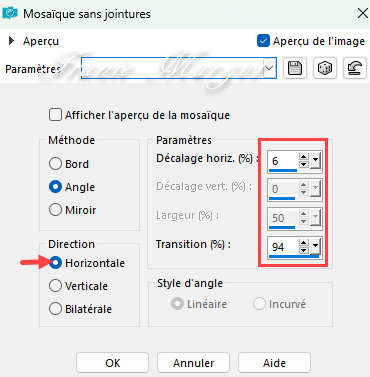Image resolution: width=370 pixels, height=377 pixels.
Task: Choose the Bilatérale direction
Action: tap(55, 309)
